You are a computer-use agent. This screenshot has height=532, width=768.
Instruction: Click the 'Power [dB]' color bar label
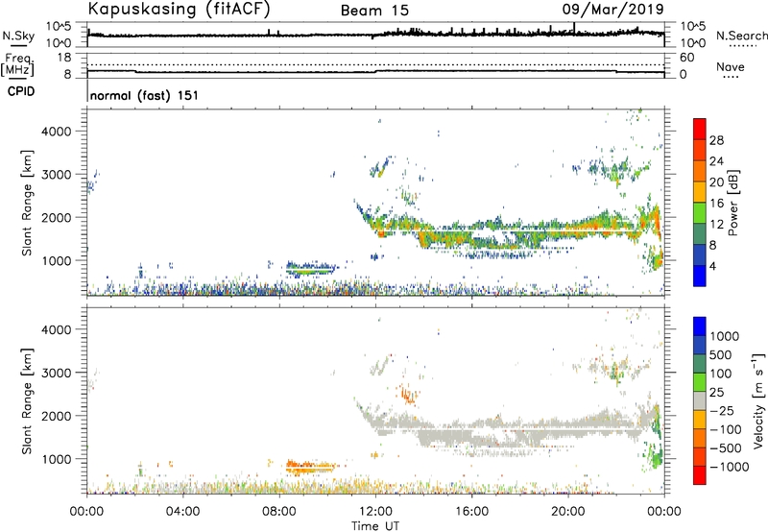coord(732,203)
